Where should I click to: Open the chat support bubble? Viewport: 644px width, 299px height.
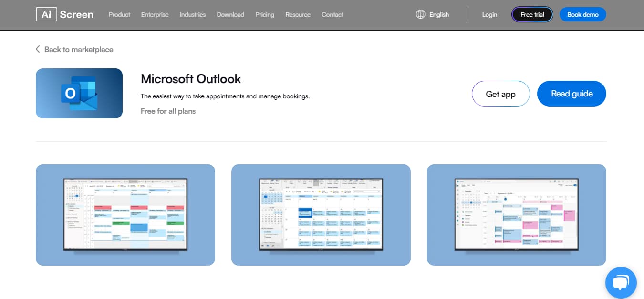coord(621,283)
